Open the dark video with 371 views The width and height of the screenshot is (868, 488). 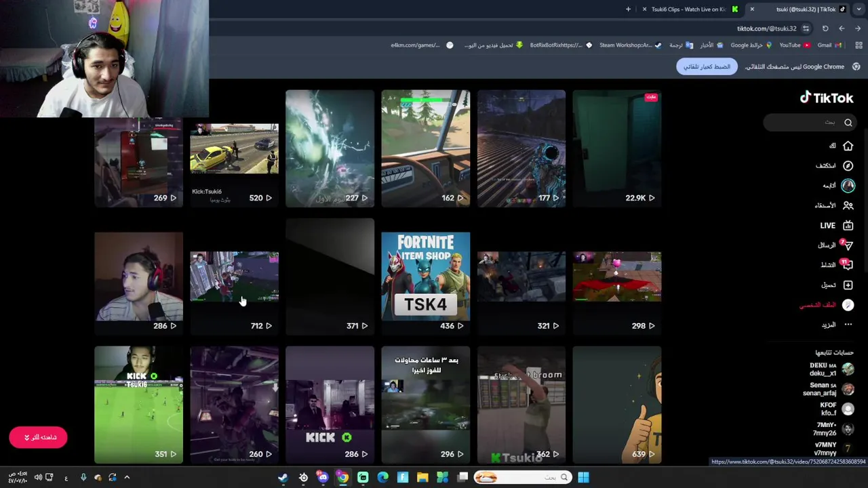330,277
